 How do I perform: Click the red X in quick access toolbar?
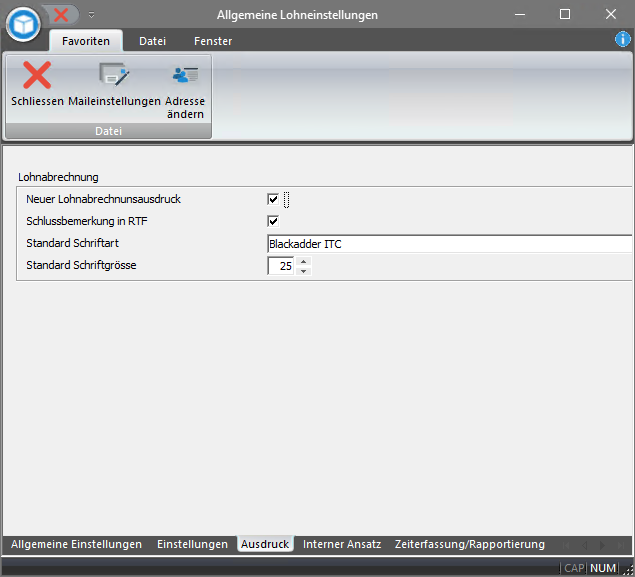(61, 15)
